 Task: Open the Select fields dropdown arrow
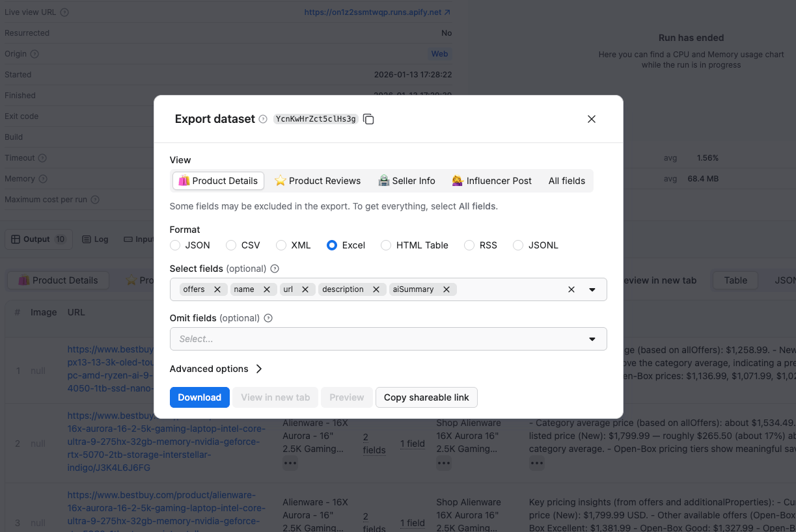(x=592, y=289)
